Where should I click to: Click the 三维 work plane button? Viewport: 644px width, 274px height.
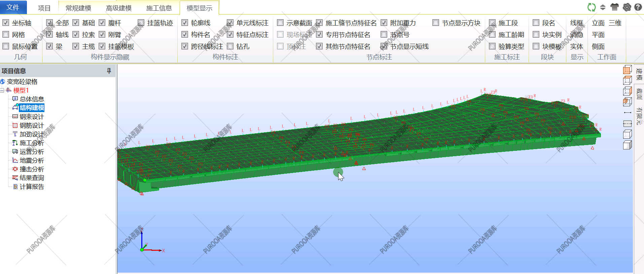coord(615,23)
